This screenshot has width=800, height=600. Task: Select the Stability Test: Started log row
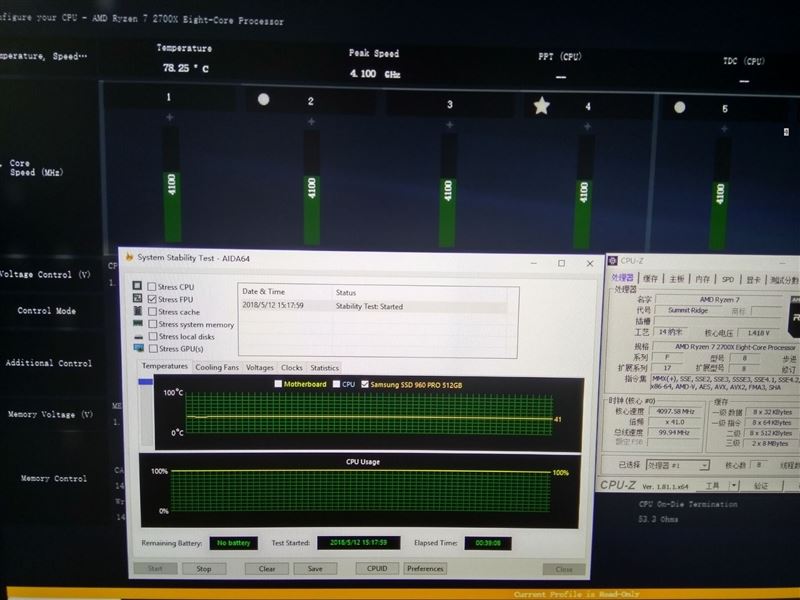[373, 306]
